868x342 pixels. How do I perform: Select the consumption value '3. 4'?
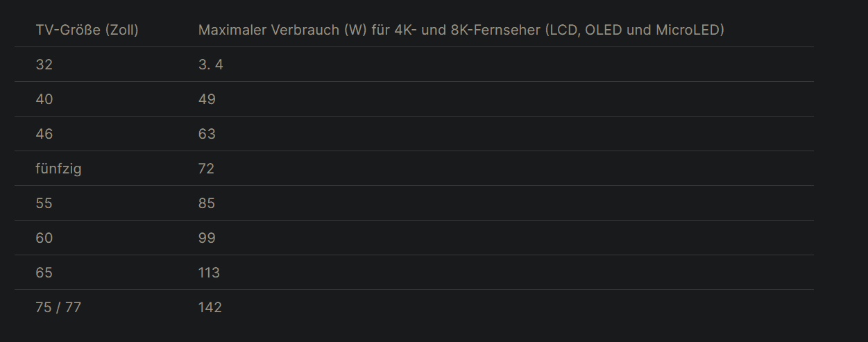click(211, 65)
